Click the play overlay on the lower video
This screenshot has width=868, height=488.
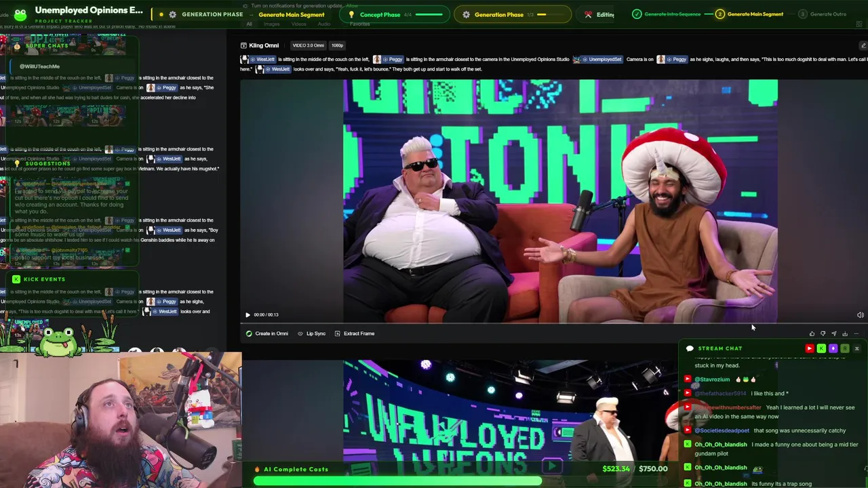553,466
